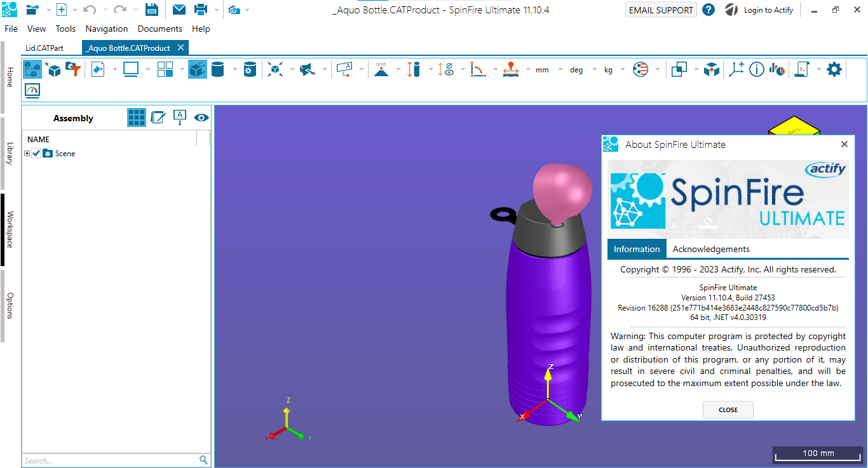Toggle the grid view icon in Assembly header
Image resolution: width=868 pixels, height=468 pixels.
(137, 117)
